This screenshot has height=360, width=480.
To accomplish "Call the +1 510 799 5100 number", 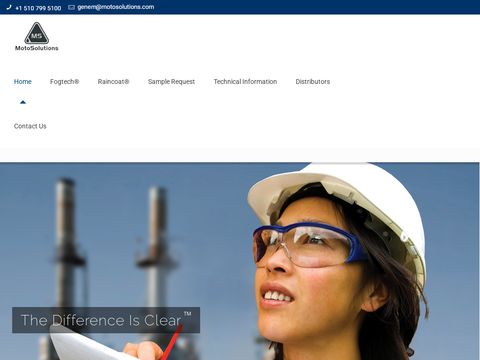I will point(38,8).
